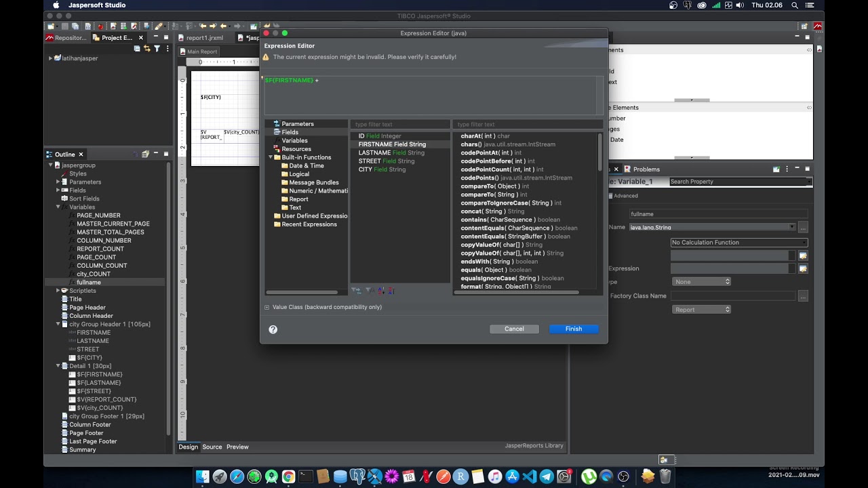Open the expression editor help icon

(x=273, y=329)
